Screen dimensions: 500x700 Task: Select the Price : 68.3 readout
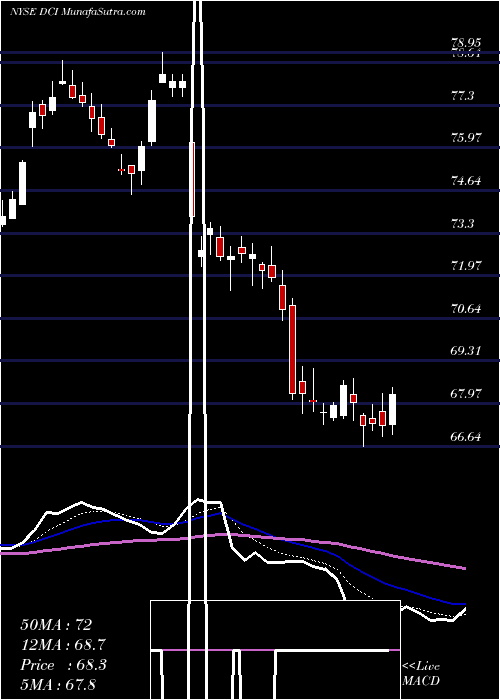63,665
